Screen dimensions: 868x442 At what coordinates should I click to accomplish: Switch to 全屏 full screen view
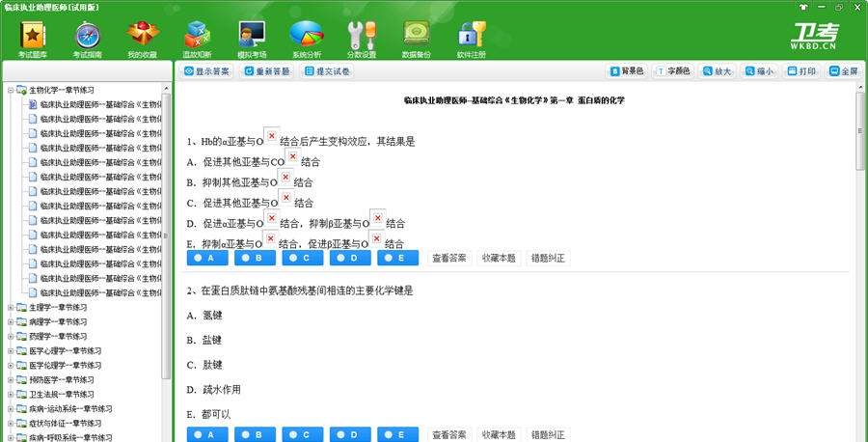[844, 70]
